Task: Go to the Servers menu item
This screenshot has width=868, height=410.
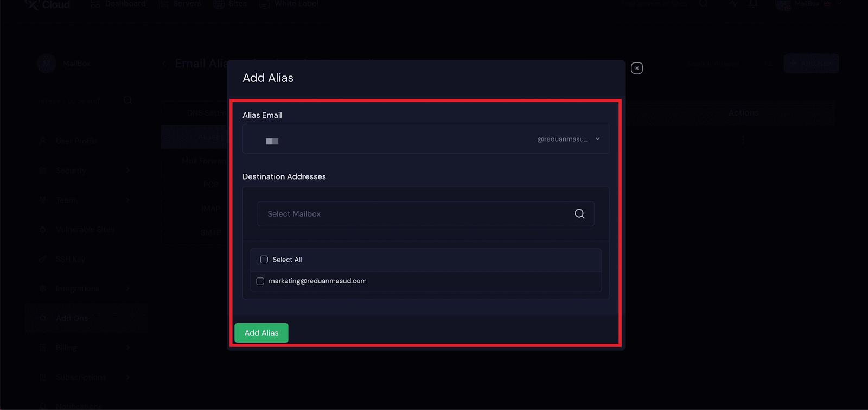Action: (x=187, y=4)
